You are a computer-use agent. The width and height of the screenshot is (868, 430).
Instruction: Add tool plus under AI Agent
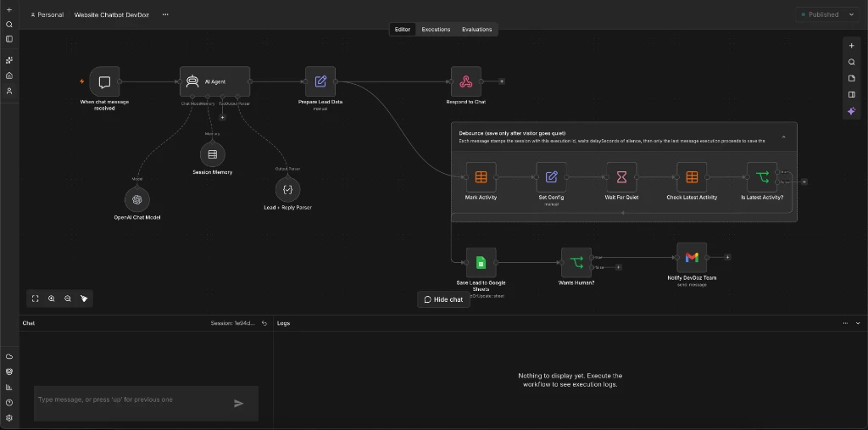[223, 118]
